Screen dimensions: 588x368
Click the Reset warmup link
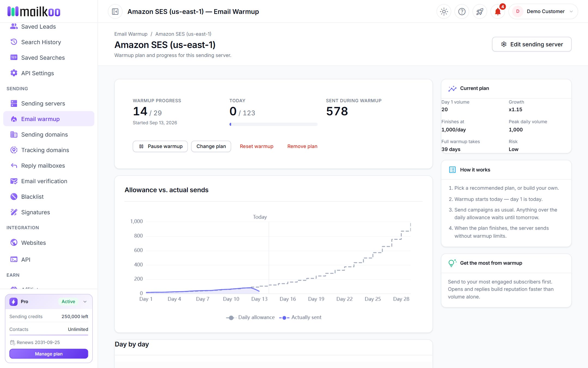[x=256, y=146]
